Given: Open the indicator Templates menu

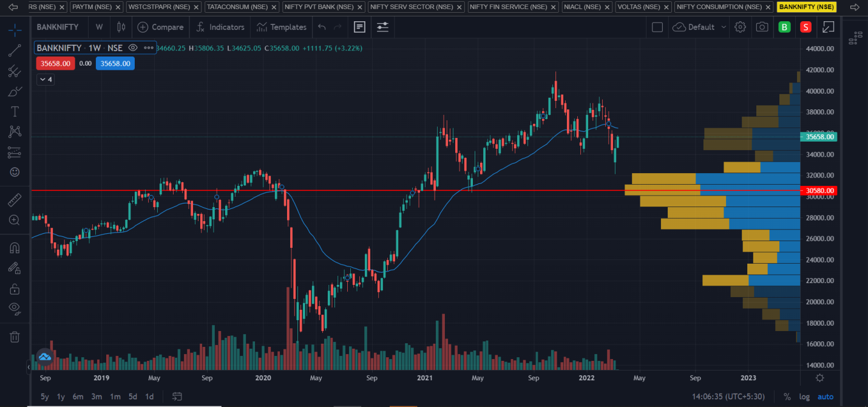Looking at the screenshot, I should pos(281,27).
